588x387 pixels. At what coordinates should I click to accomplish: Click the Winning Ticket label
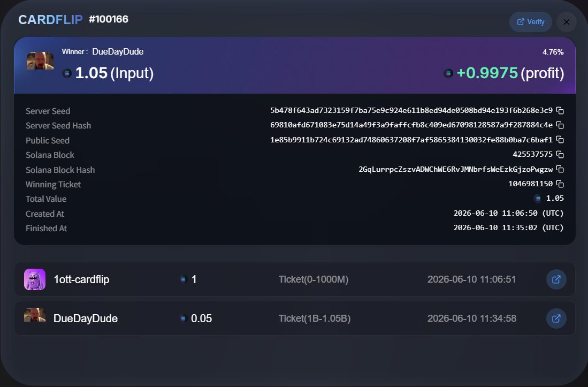tap(54, 185)
